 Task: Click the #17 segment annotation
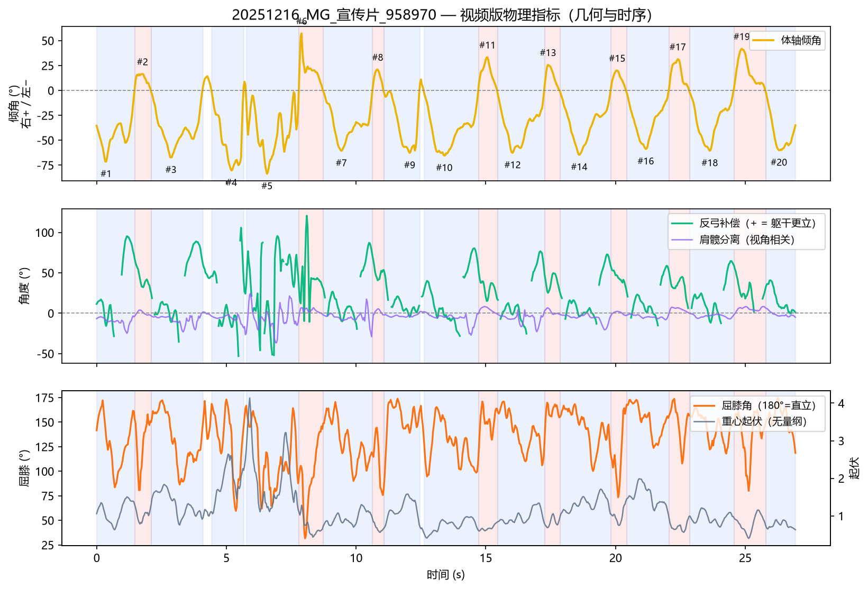tap(678, 47)
